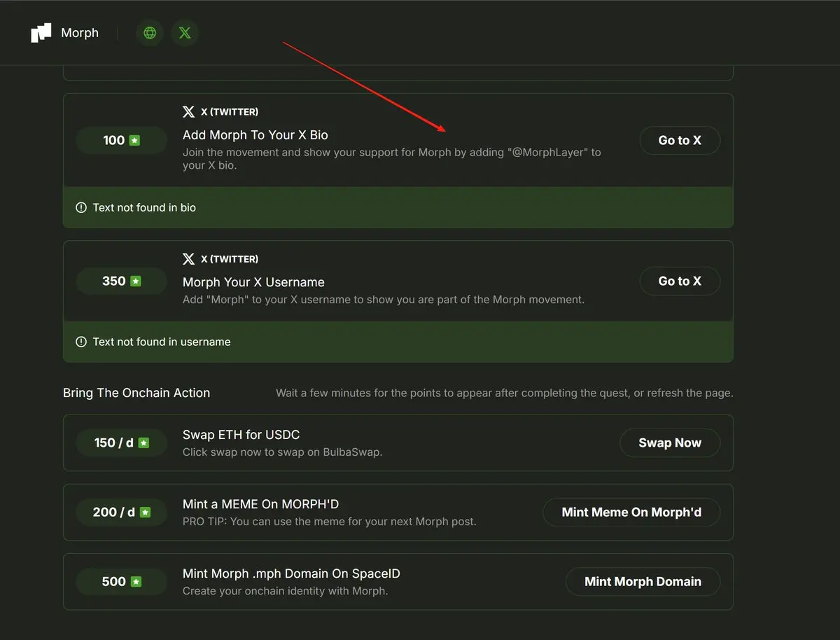
Task: Click the Text not found in username message
Action: (162, 342)
